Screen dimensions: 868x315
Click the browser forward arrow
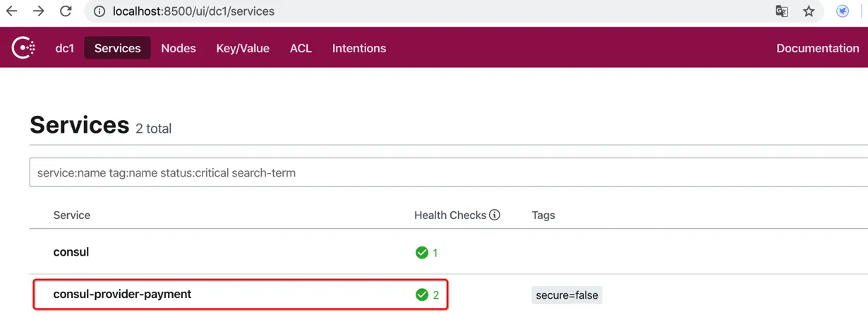(39, 11)
